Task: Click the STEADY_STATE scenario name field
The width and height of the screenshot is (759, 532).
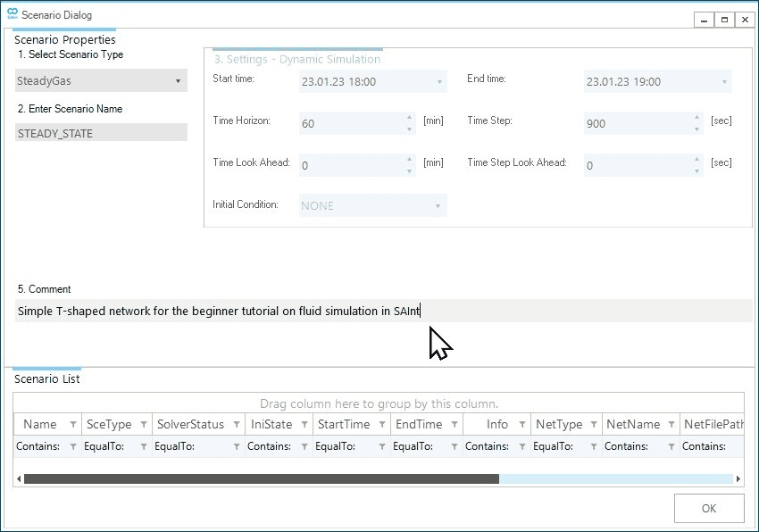Action: [x=102, y=133]
